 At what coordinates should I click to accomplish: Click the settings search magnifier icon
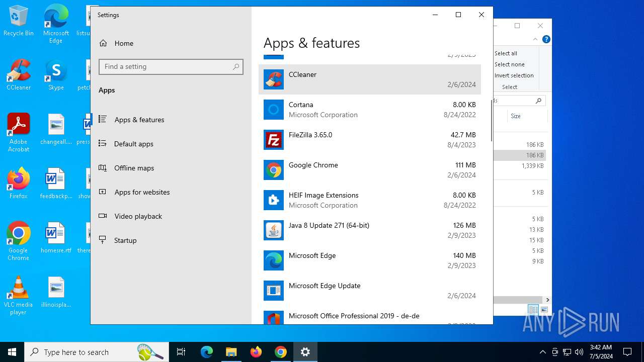[236, 66]
